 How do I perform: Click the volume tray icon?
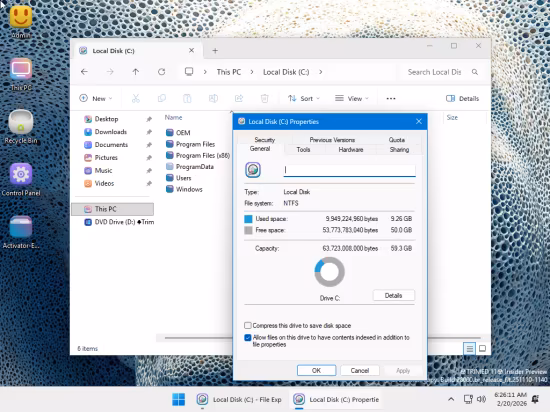click(x=482, y=399)
